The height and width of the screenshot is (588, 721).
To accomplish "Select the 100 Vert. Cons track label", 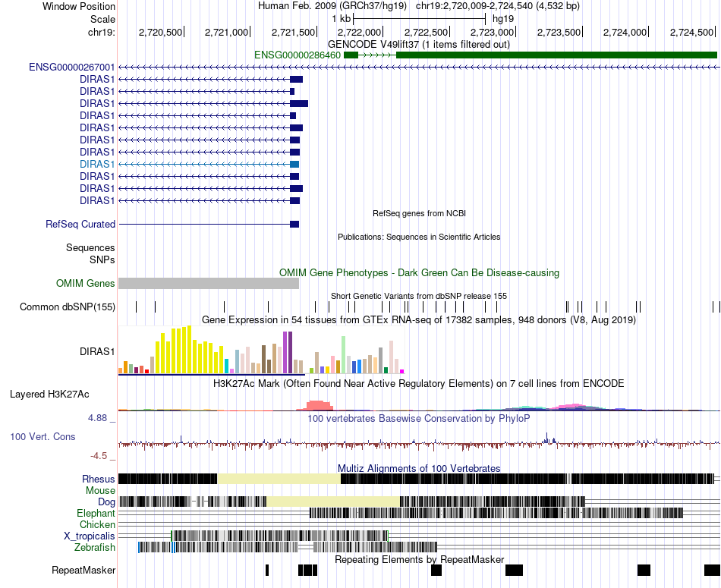I will pyautogui.click(x=43, y=436).
